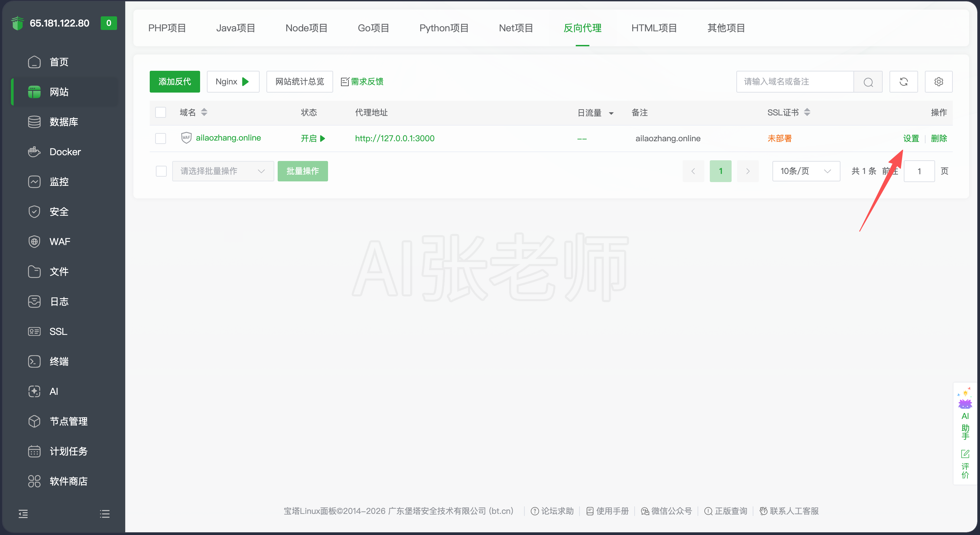The image size is (980, 535).
Task: Switch to the Go项目 tab
Action: [x=373, y=28]
